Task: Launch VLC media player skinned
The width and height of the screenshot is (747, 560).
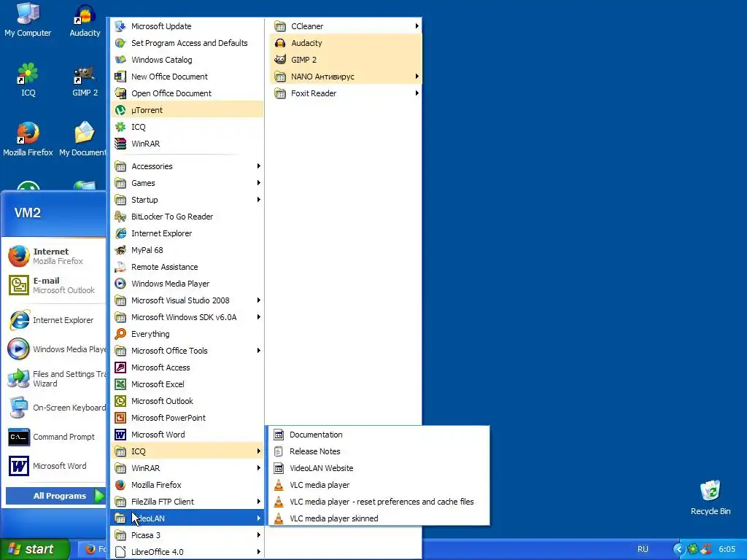Action: pos(379,518)
